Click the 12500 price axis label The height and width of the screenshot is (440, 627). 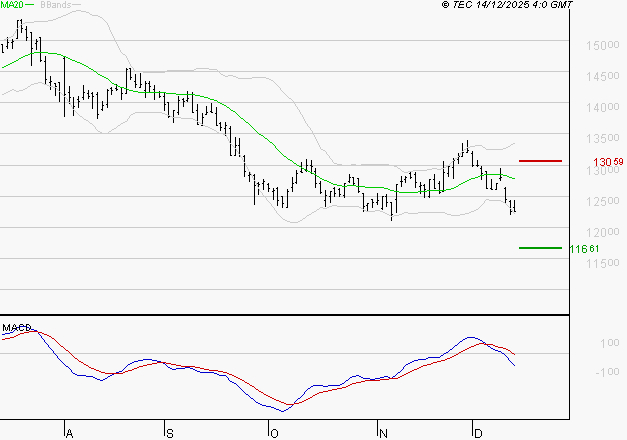(x=603, y=201)
